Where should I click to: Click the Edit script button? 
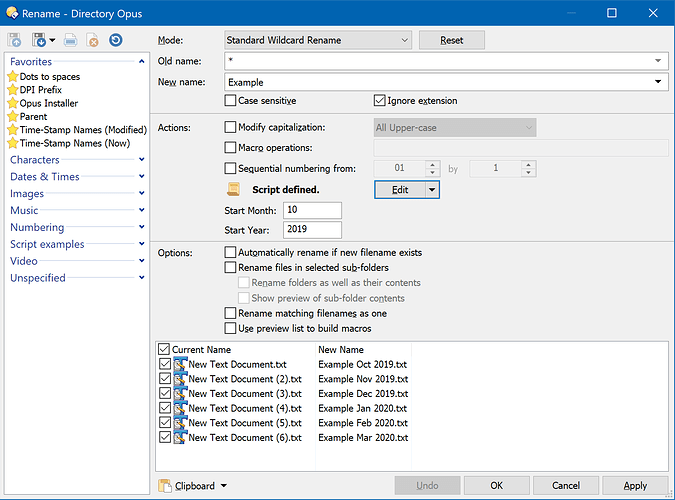click(400, 189)
